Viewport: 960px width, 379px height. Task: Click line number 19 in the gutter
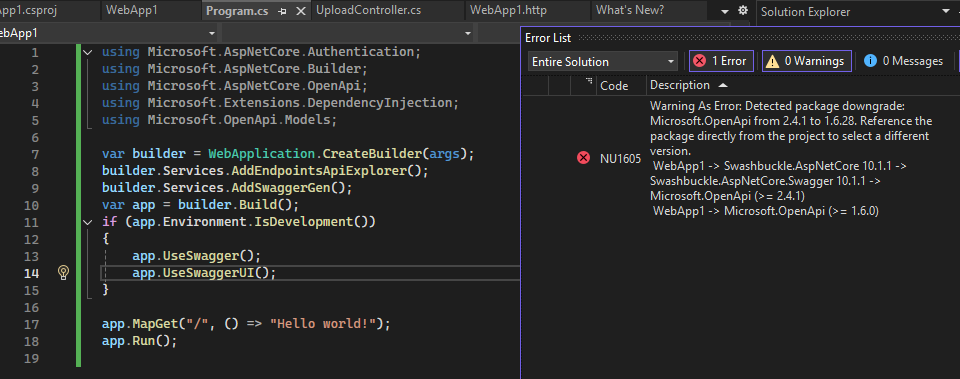[31, 358]
